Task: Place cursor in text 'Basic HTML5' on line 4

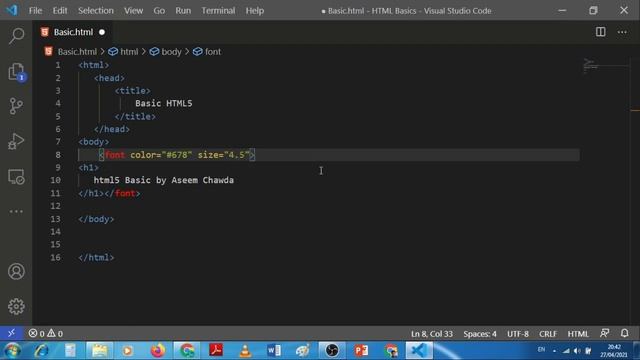Action: point(163,103)
